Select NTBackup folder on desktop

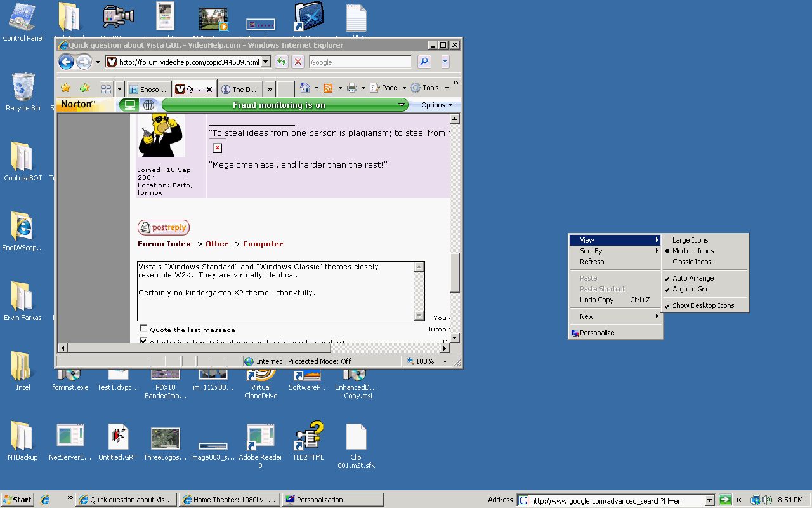(23, 441)
